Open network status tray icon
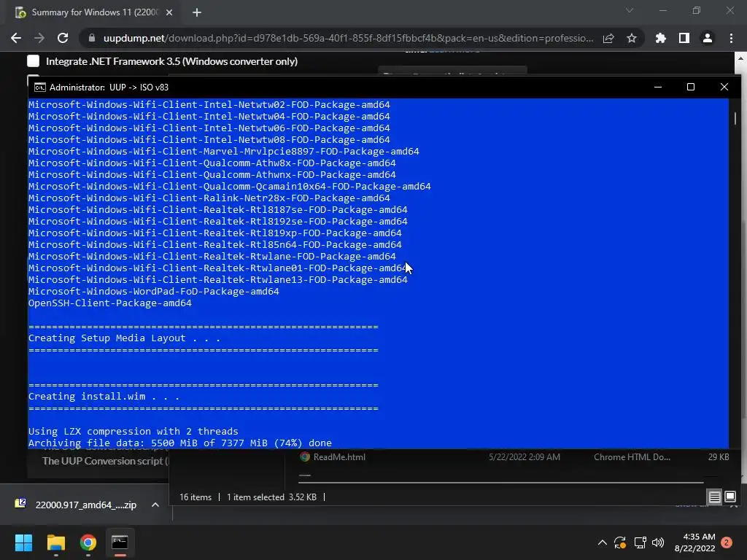Screen dimensions: 747x560 click(x=640, y=542)
